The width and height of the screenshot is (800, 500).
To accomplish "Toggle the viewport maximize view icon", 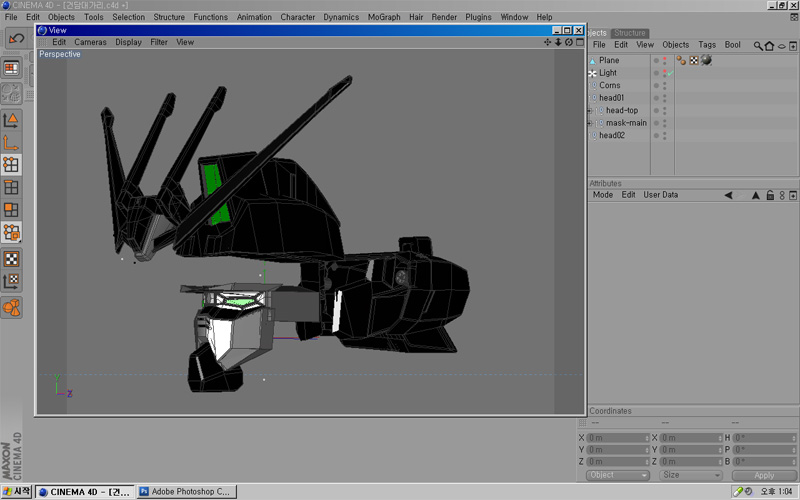I will pyautogui.click(x=580, y=42).
